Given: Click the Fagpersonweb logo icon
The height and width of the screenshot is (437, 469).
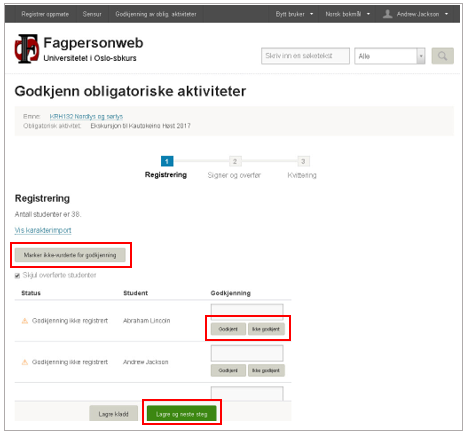Looking at the screenshot, I should pyautogui.click(x=27, y=49).
